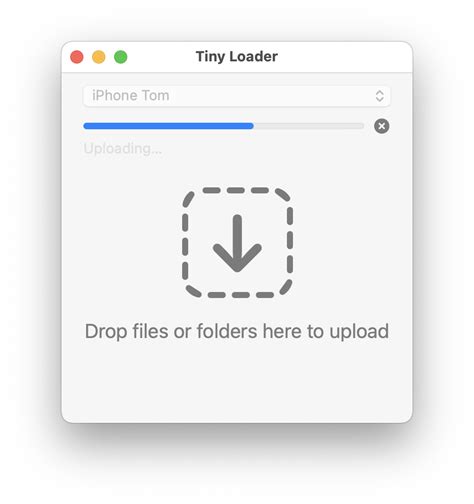This screenshot has width=474, height=504.
Task: Cancel the upload with the X icon
Action: (381, 126)
